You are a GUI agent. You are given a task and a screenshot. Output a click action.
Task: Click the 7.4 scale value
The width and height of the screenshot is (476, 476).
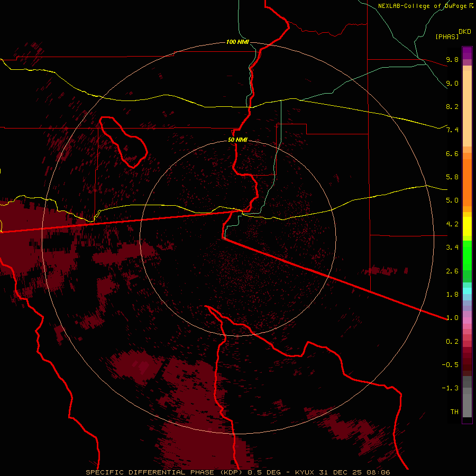coord(452,130)
